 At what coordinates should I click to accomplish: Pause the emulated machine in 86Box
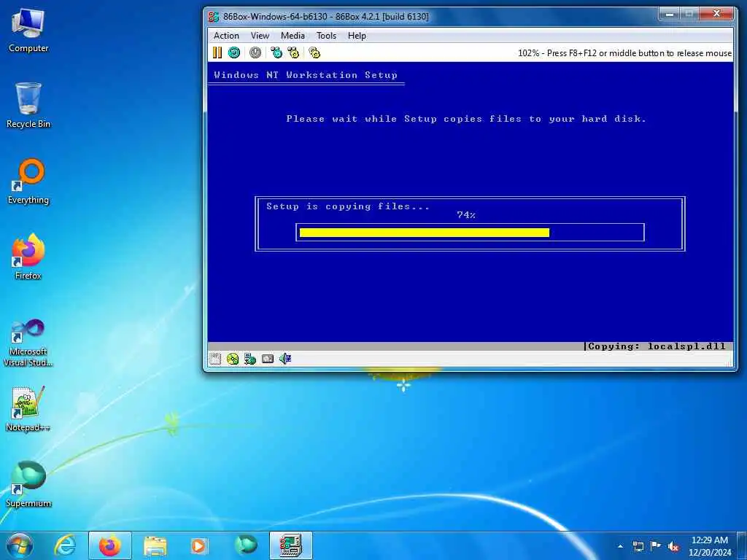coord(217,52)
